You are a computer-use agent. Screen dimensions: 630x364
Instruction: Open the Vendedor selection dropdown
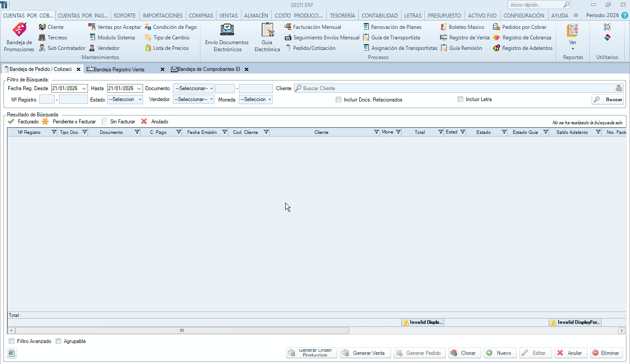point(193,100)
